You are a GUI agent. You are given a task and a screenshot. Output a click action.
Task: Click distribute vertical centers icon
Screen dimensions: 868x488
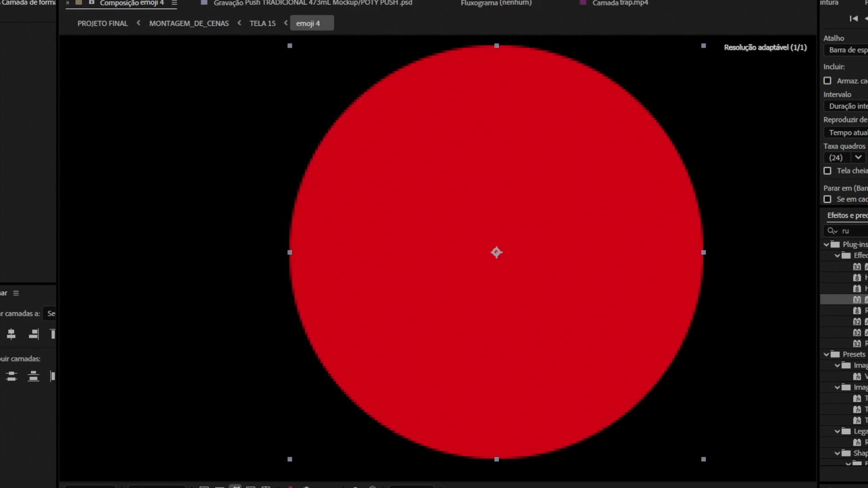click(x=11, y=376)
